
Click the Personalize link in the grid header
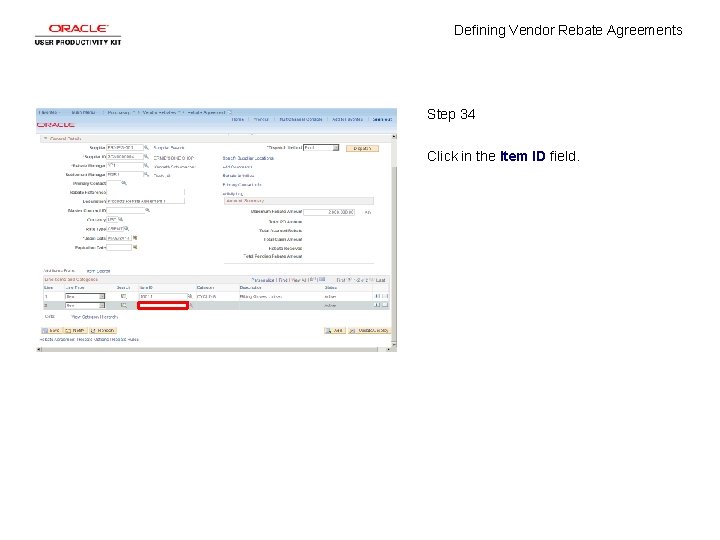263,280
